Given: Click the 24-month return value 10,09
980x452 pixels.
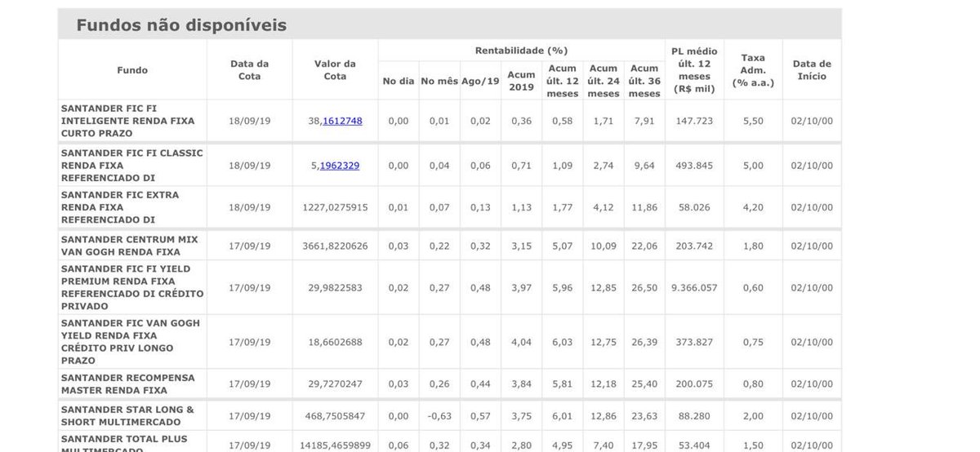Looking at the screenshot, I should tap(604, 246).
